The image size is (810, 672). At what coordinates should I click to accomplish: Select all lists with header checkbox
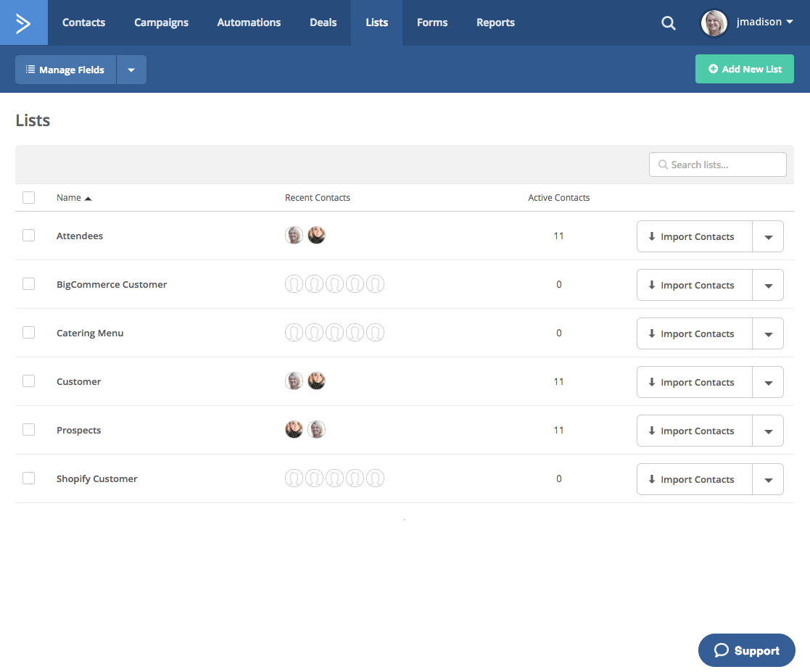(28, 197)
